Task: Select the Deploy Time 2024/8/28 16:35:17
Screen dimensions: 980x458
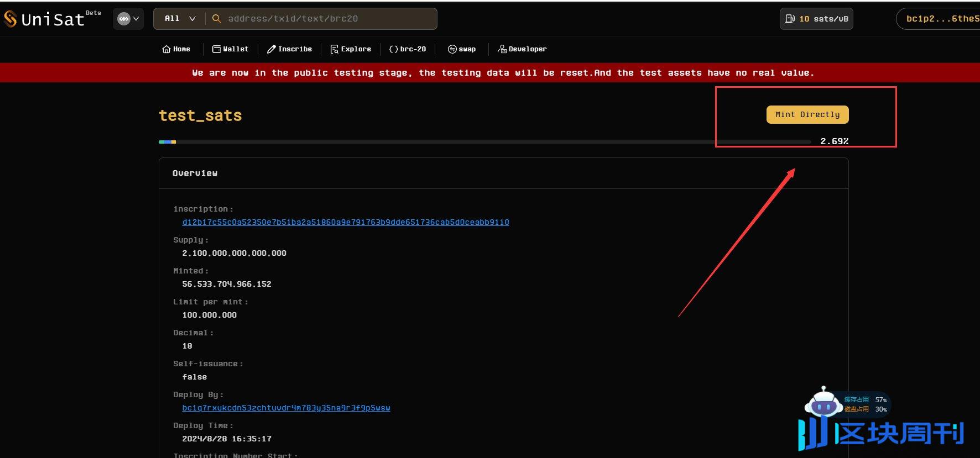Action: pos(227,439)
